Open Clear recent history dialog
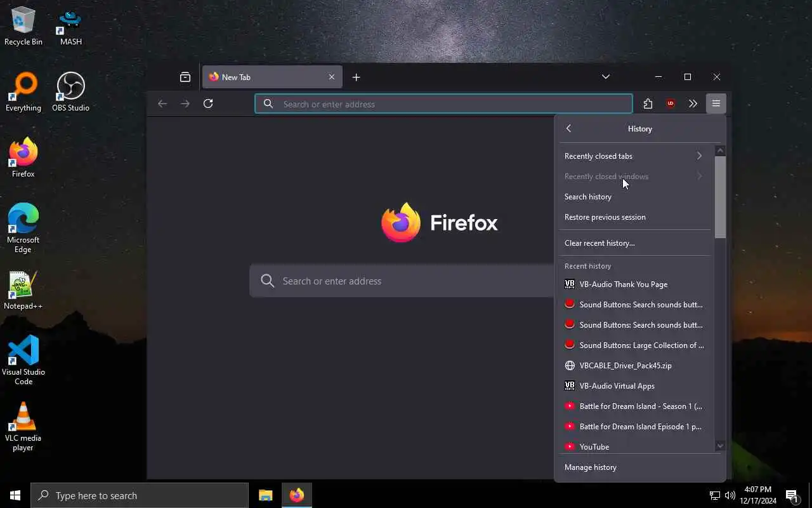Image resolution: width=812 pixels, height=508 pixels. (x=635, y=243)
